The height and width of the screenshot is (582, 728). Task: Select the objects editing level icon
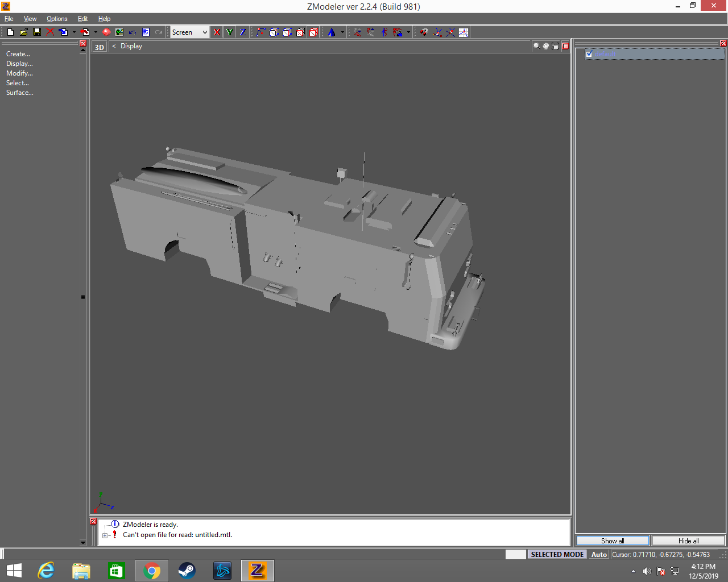click(x=313, y=32)
